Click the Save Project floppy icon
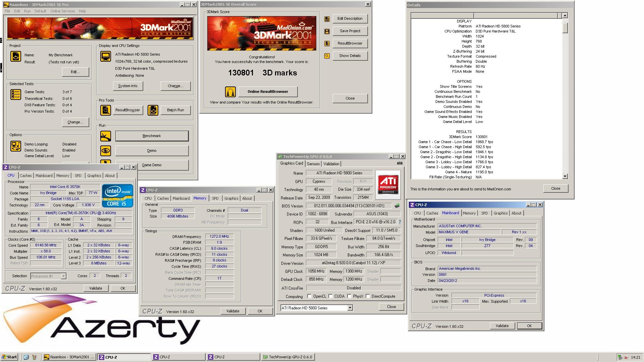 click(x=327, y=31)
